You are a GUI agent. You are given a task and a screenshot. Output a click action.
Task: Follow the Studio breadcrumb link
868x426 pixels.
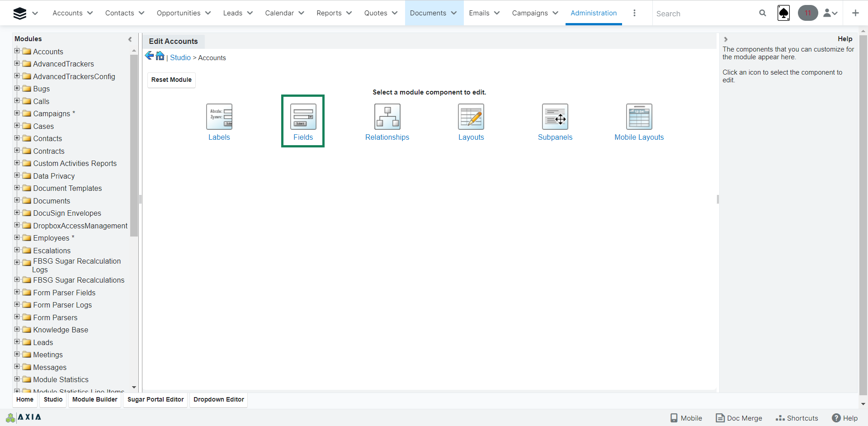click(180, 58)
